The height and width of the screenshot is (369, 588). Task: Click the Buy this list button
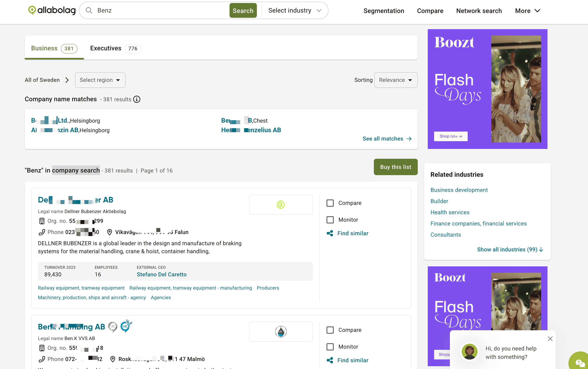(395, 167)
